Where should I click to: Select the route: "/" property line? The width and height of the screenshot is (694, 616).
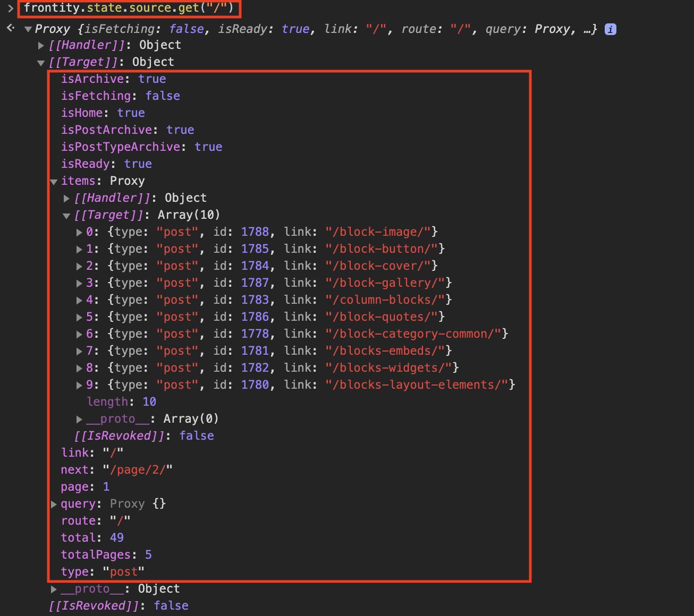[96, 520]
